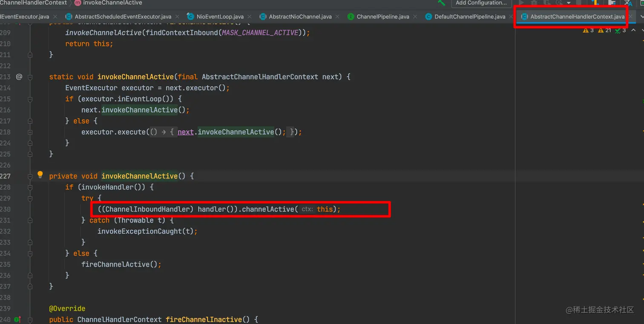Click 'ChannelInboundHandler' cast text
This screenshot has height=324, width=644.
click(147, 209)
